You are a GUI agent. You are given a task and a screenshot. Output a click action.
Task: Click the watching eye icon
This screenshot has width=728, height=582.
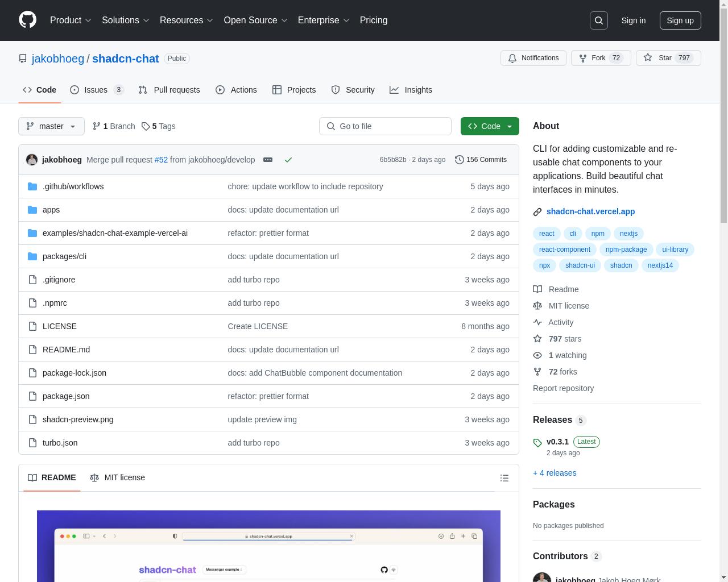coord(537,355)
